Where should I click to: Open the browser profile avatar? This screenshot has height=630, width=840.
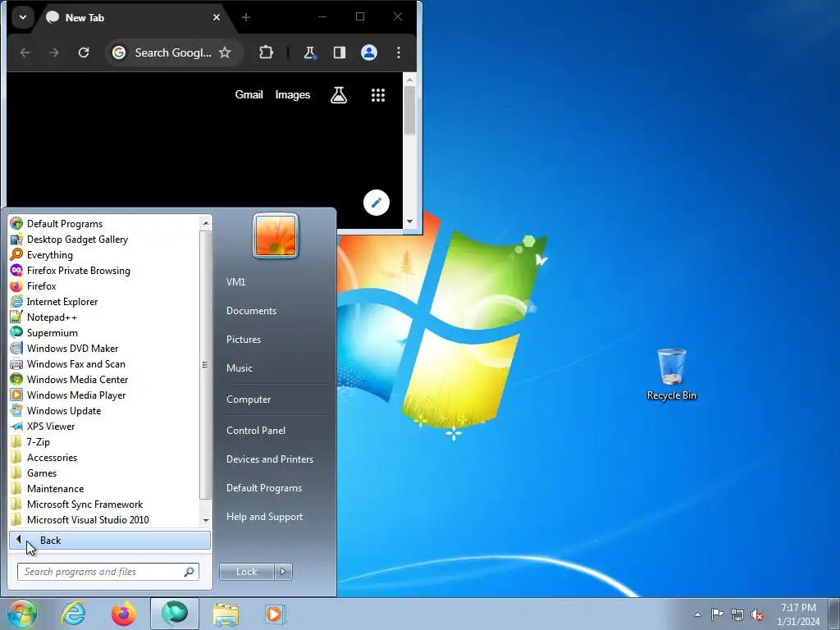[x=369, y=52]
